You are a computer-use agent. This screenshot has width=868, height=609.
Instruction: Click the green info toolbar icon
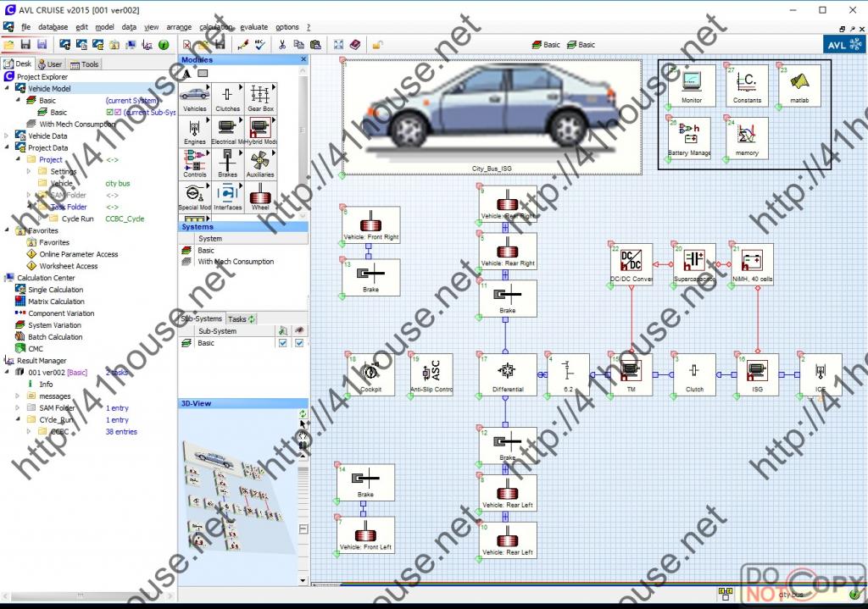tap(164, 45)
